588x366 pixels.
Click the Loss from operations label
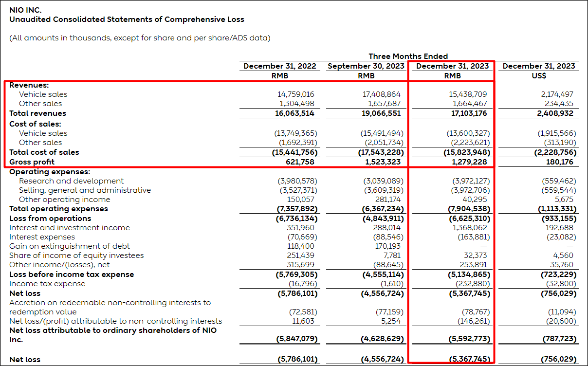coord(50,219)
